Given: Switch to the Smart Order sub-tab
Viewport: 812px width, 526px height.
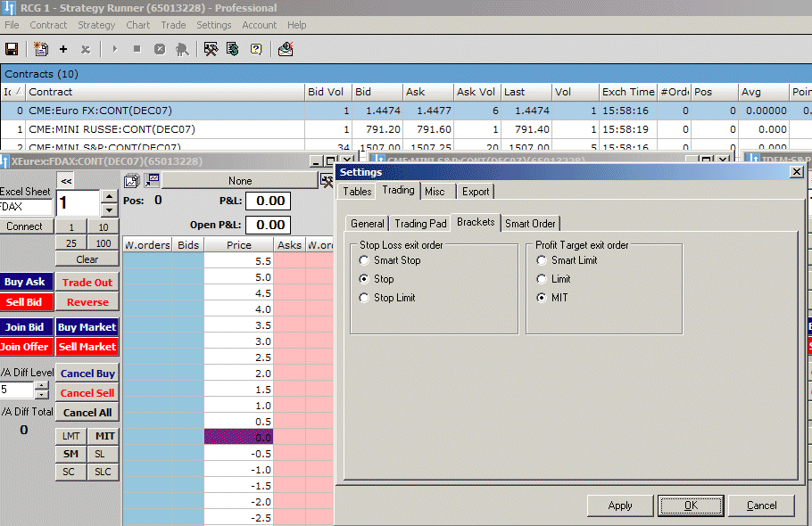Looking at the screenshot, I should pyautogui.click(x=530, y=224).
